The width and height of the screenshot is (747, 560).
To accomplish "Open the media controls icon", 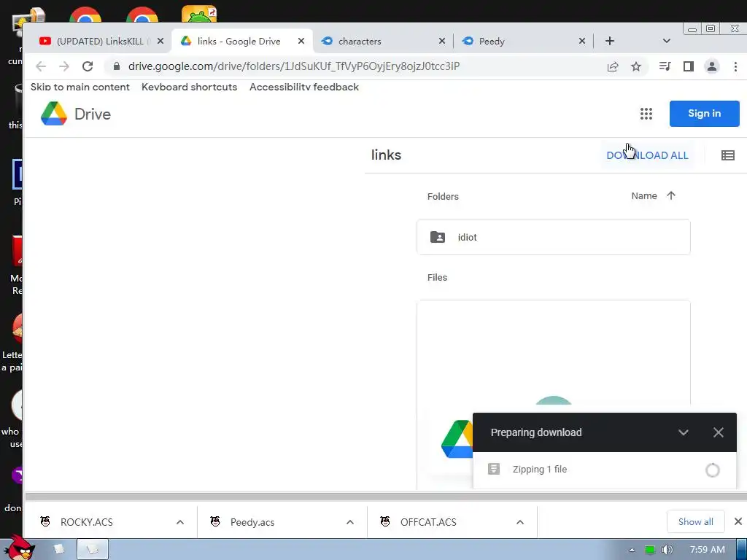I will click(x=665, y=66).
